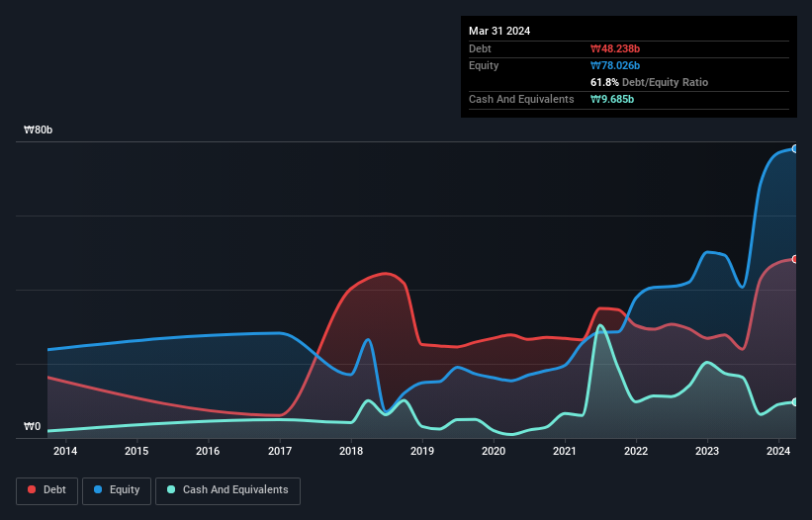Image resolution: width=812 pixels, height=520 pixels.
Task: Click the tooltip Cash And Equivalents label
Action: (x=521, y=99)
